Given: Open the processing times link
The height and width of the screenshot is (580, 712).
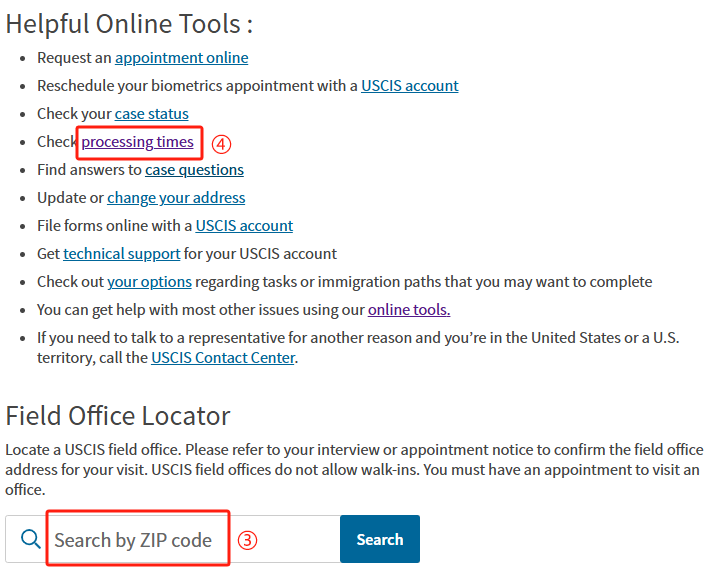Looking at the screenshot, I should [x=138, y=142].
